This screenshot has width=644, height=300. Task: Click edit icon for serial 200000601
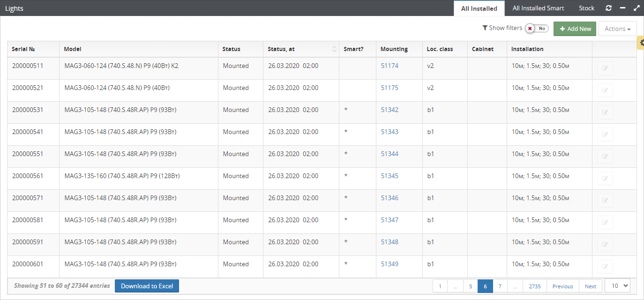click(x=605, y=267)
